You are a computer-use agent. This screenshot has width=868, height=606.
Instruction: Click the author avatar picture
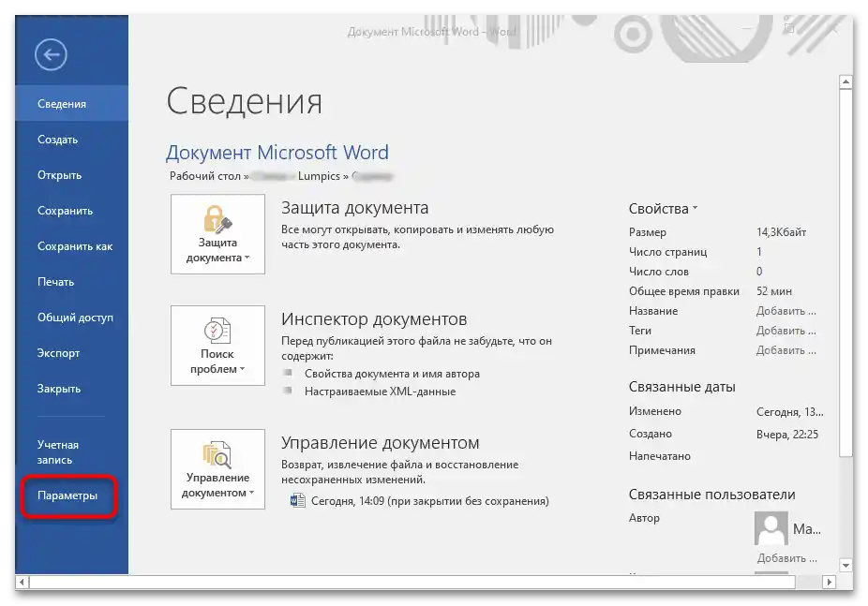(x=771, y=528)
